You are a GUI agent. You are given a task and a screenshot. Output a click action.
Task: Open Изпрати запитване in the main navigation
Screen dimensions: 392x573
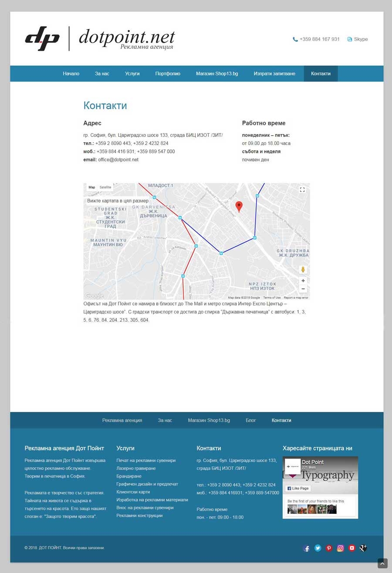274,74
